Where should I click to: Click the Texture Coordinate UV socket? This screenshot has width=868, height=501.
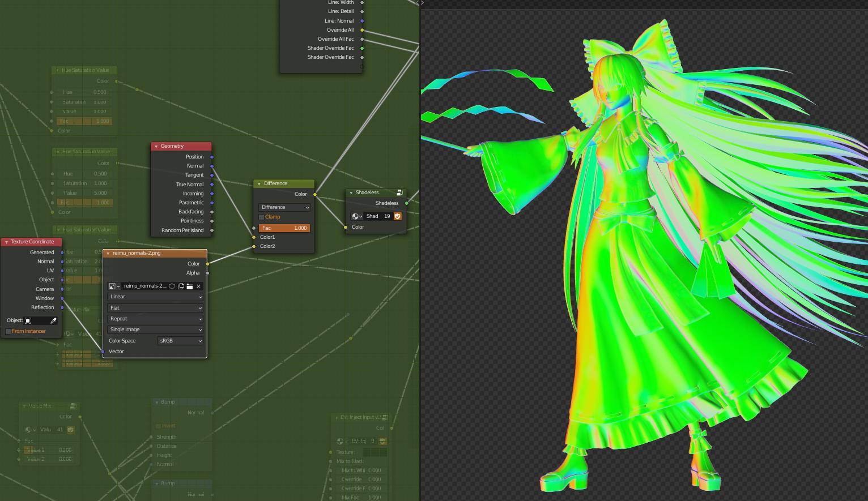click(x=62, y=271)
